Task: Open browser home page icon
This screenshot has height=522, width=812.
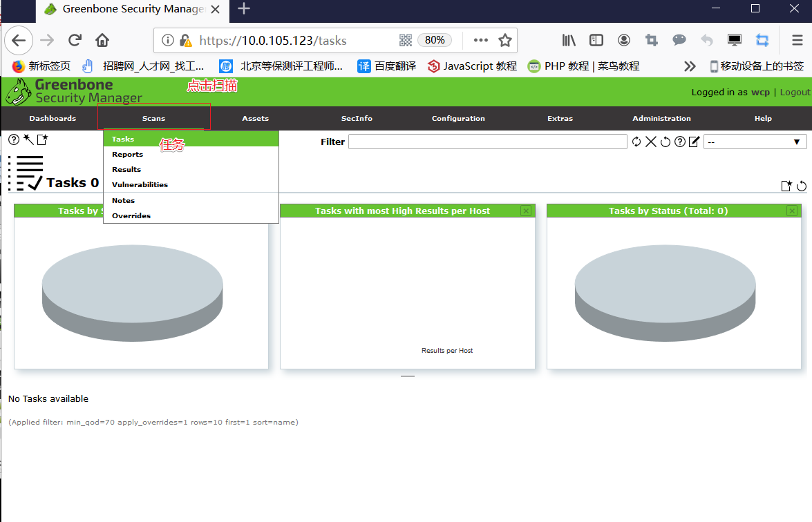Action: 102,40
